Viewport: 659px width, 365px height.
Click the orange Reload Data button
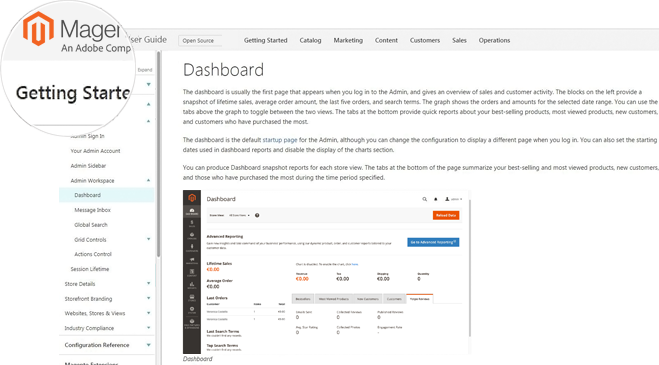(445, 215)
